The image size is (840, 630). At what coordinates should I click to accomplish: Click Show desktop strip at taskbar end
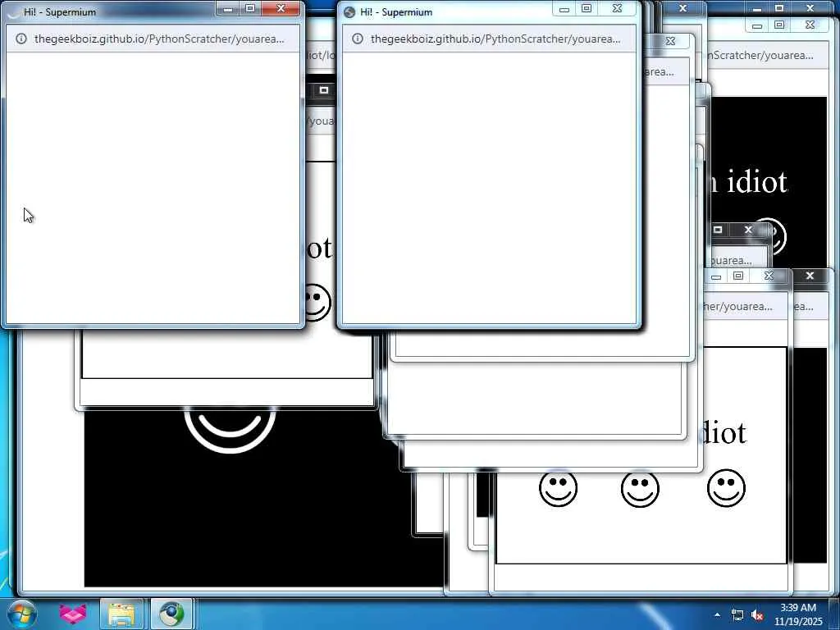coord(834,614)
